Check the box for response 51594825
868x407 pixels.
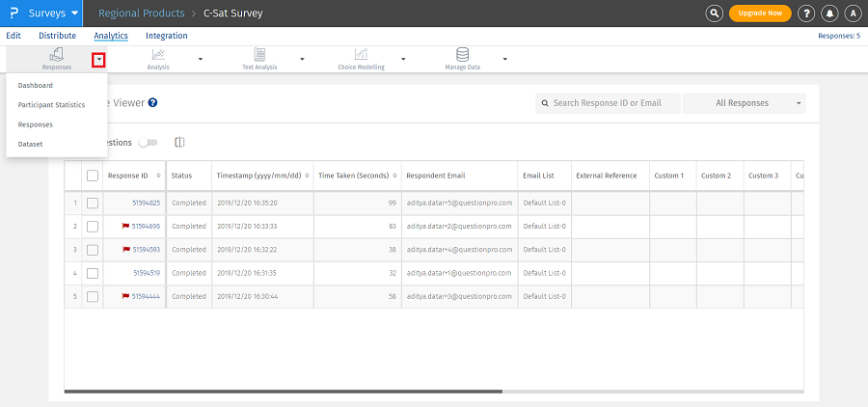pyautogui.click(x=93, y=203)
